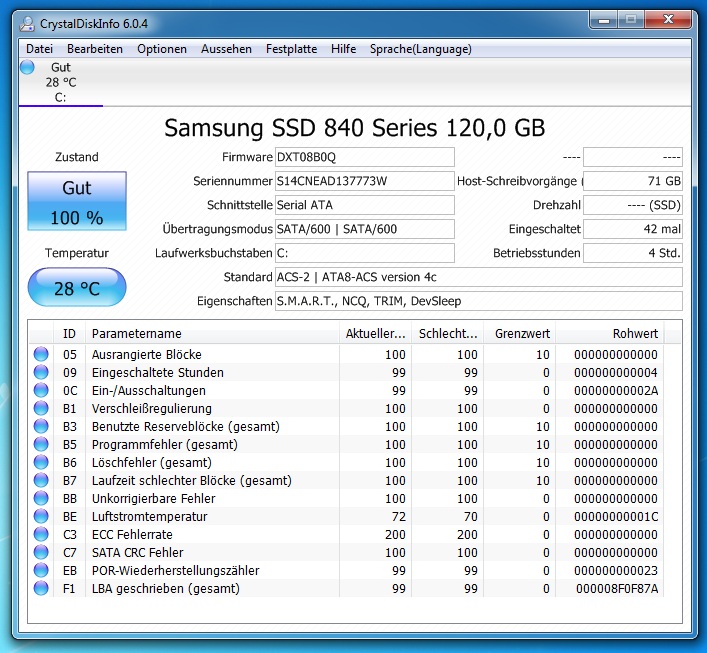The height and width of the screenshot is (653, 707).
Task: Select the Ausrangierte Blöcke parameter name
Action: (147, 354)
